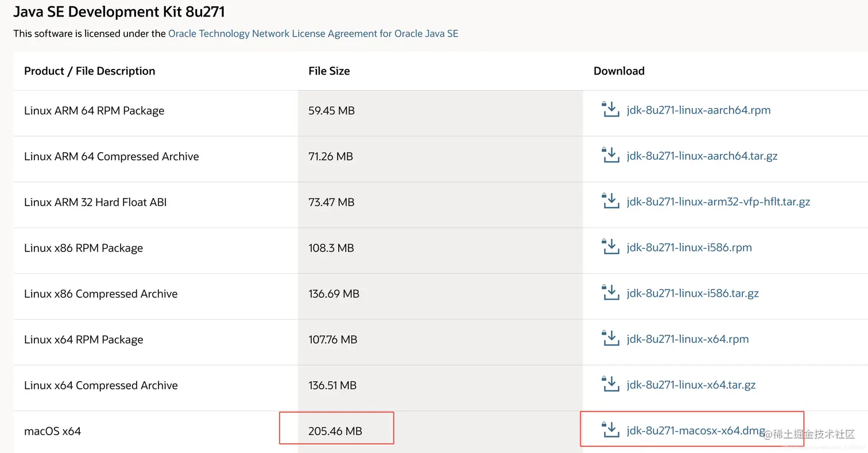Download jdk-8u271-macosx-x64.dmg file link
Viewport: 868px width, 453px height.
pyautogui.click(x=696, y=431)
